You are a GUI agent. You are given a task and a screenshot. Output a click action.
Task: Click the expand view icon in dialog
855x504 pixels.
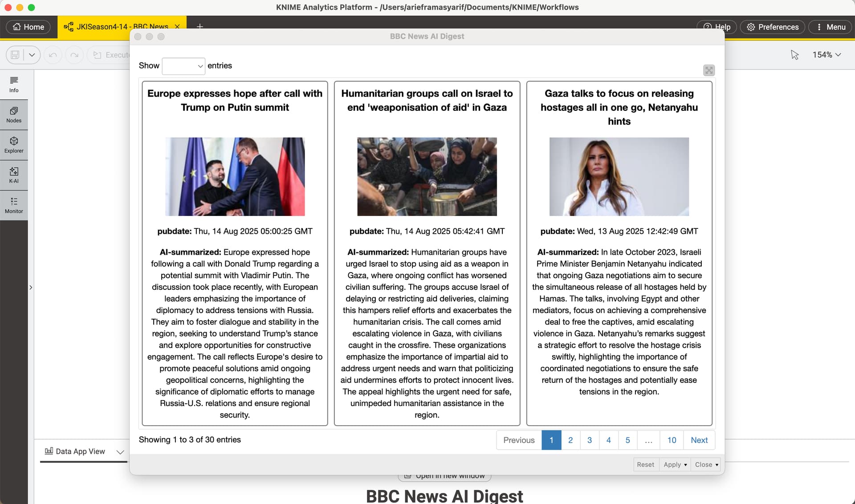pos(708,70)
